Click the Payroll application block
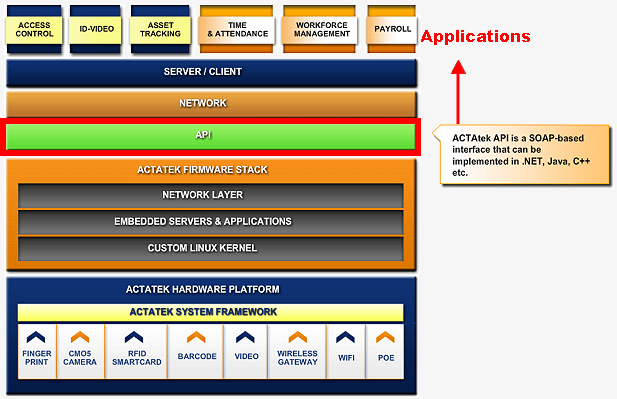617x399 pixels. (392, 30)
